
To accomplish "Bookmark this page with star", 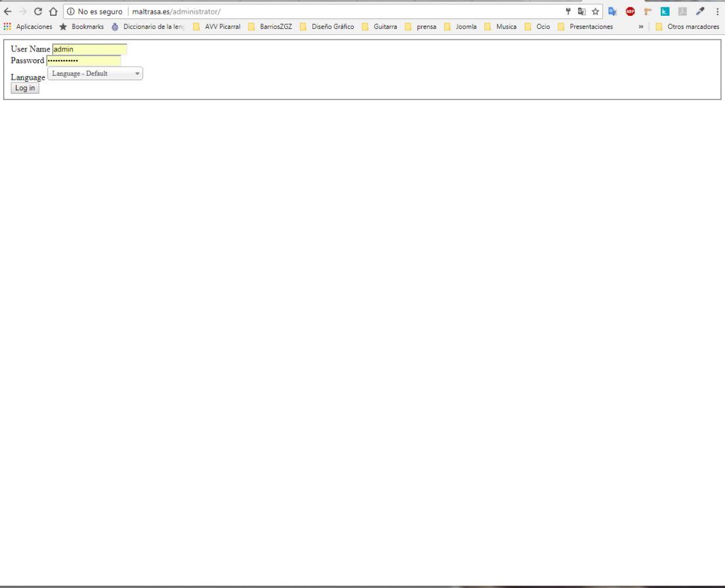I will [596, 12].
